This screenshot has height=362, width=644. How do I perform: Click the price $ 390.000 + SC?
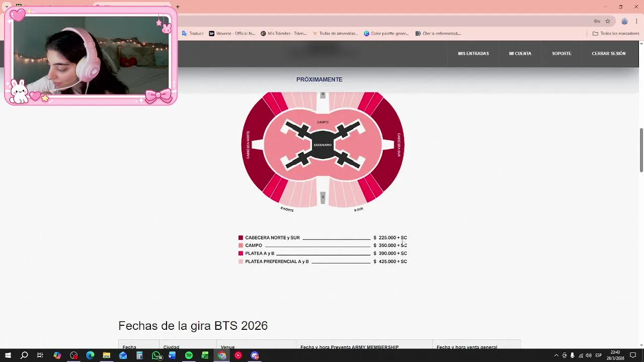pos(390,253)
